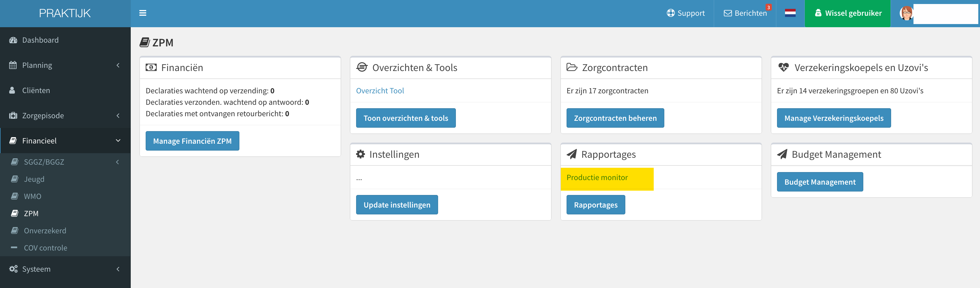This screenshot has height=288, width=980.
Task: Click 'Er zijn 14 verzekeringsgroepen en 80 Uzovi's'
Action: point(850,90)
